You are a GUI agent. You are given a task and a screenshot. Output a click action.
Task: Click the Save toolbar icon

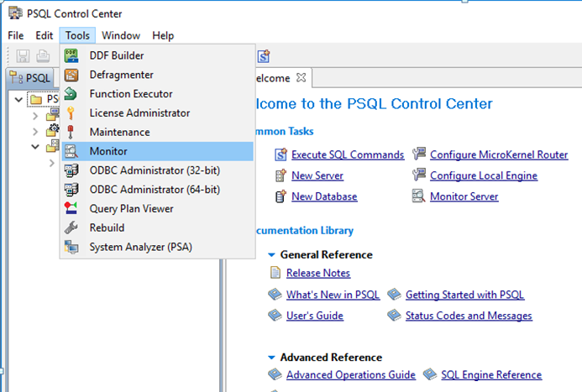[x=23, y=56]
